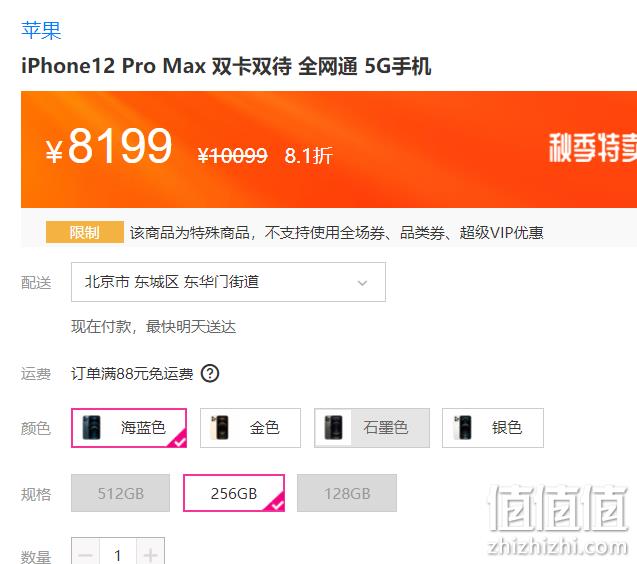
Task: Click the graphite iPhone thumbnail image
Action: 334,427
